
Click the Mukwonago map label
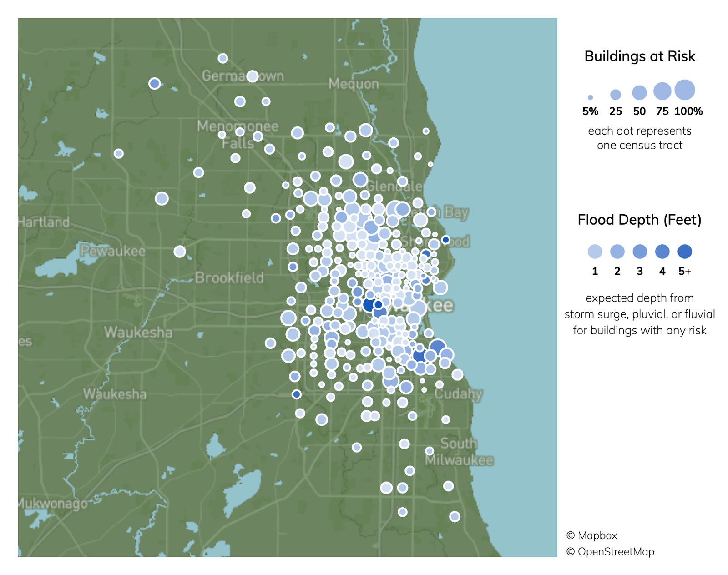point(53,504)
